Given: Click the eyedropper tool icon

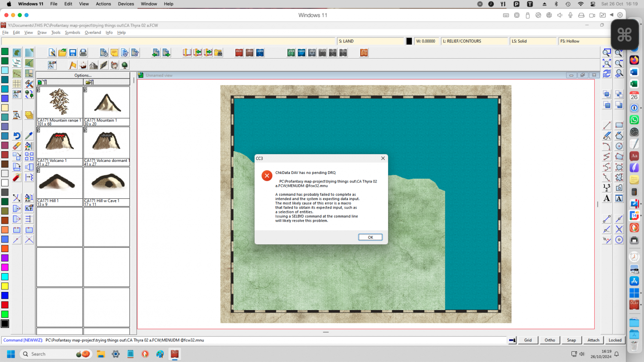Looking at the screenshot, I should point(29,136).
